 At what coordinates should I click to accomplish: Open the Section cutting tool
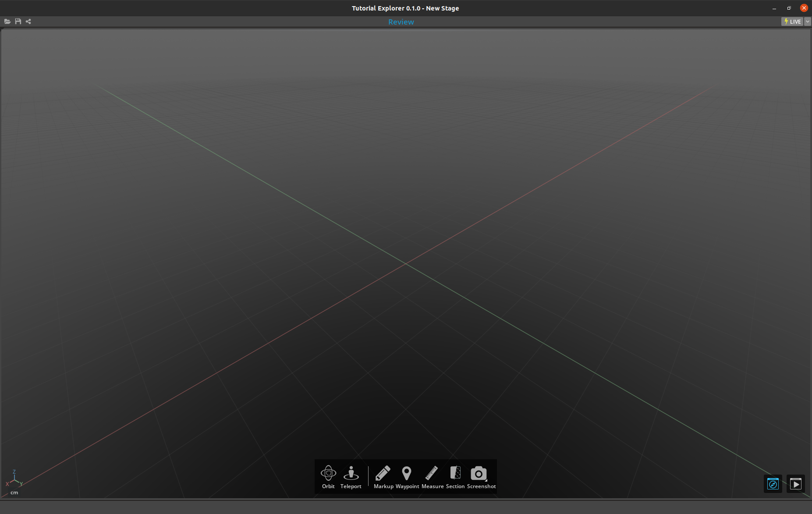pyautogui.click(x=456, y=473)
